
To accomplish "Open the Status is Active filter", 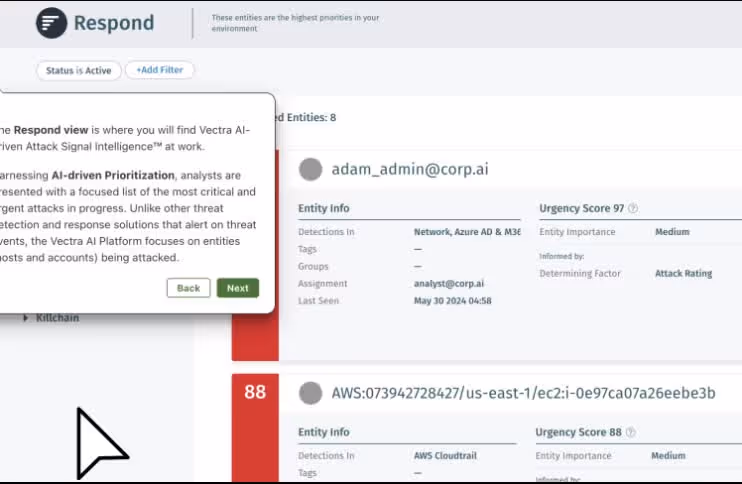I will [79, 70].
